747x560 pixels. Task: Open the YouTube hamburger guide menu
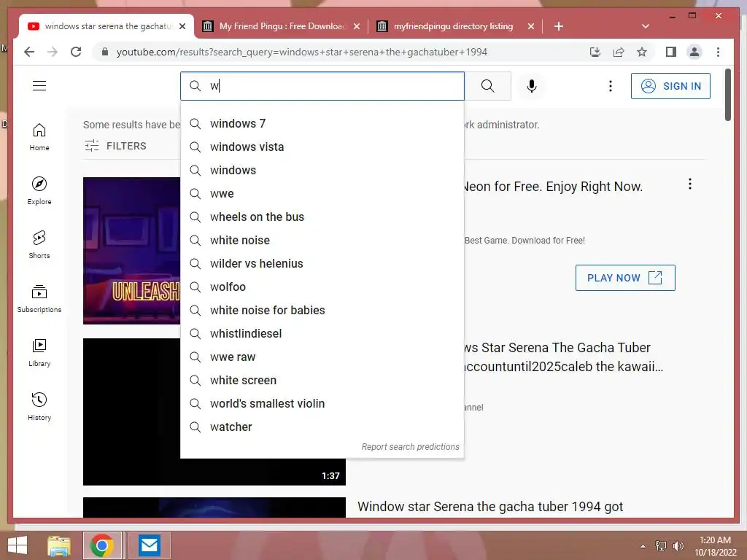pos(39,86)
